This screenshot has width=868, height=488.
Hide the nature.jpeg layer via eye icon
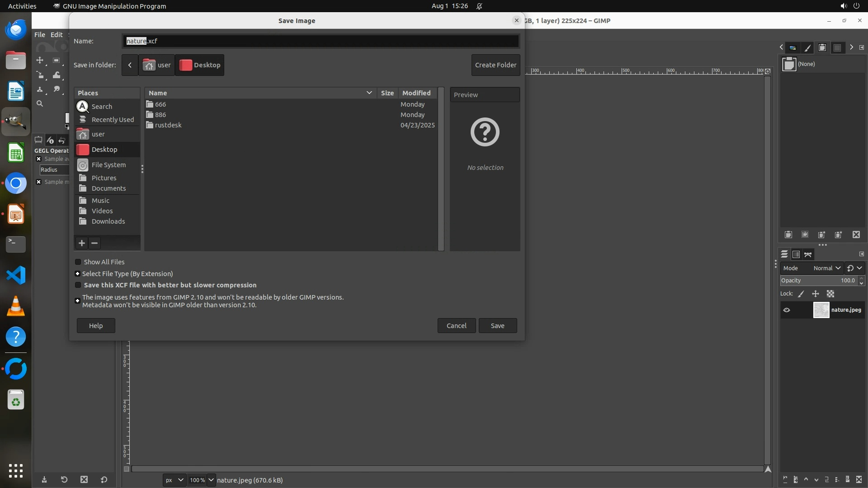787,310
